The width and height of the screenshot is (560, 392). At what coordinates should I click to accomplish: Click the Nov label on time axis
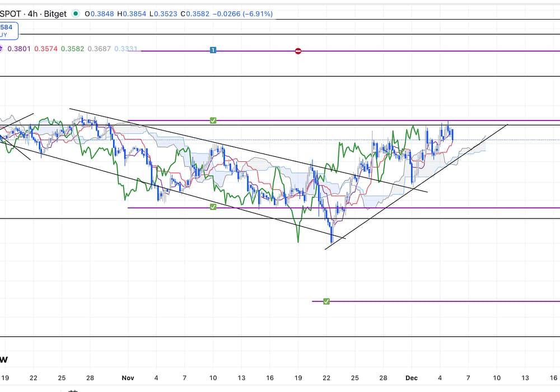tap(129, 378)
